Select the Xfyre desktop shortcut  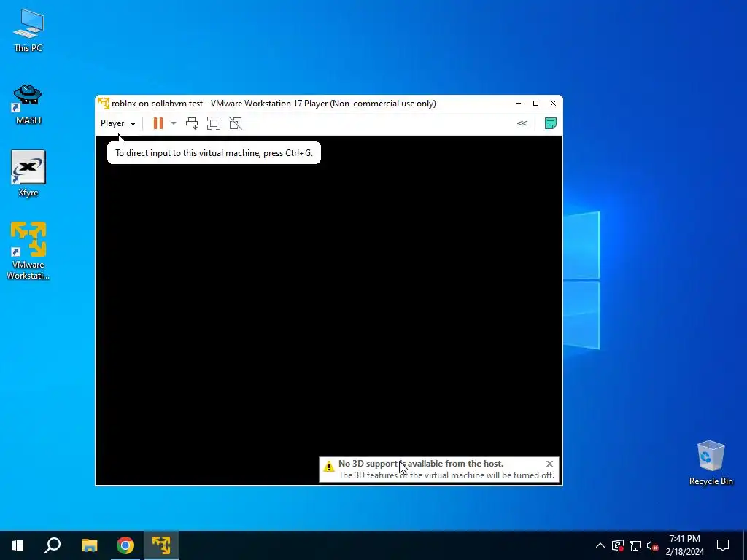coord(28,174)
